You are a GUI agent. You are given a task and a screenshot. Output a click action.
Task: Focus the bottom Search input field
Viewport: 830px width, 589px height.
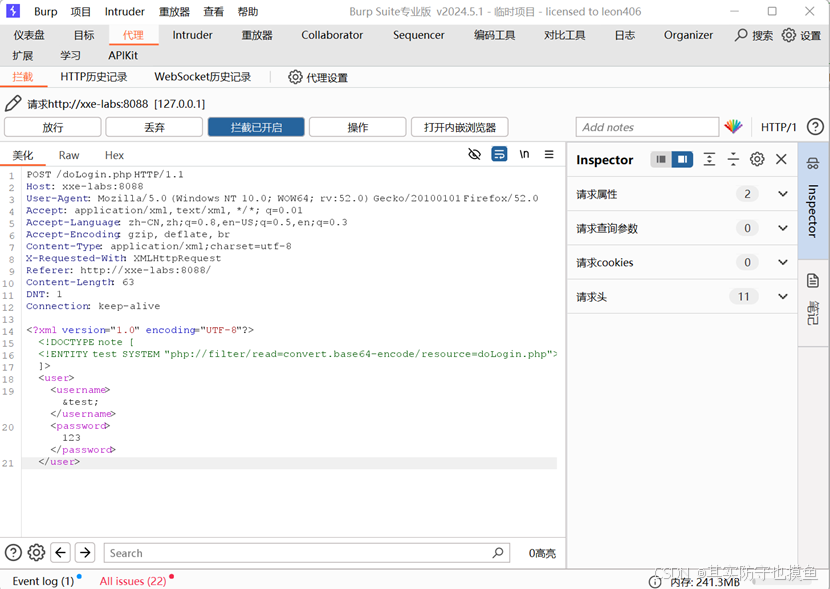point(306,553)
